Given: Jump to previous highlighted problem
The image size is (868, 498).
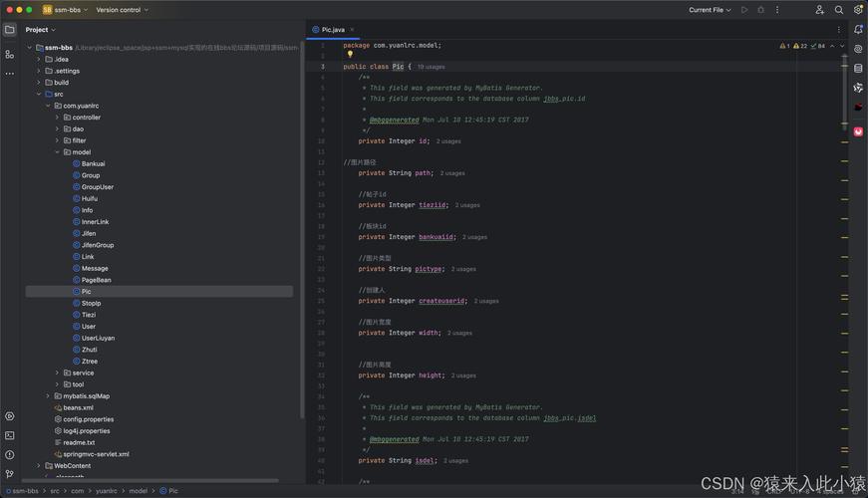Looking at the screenshot, I should click(832, 46).
